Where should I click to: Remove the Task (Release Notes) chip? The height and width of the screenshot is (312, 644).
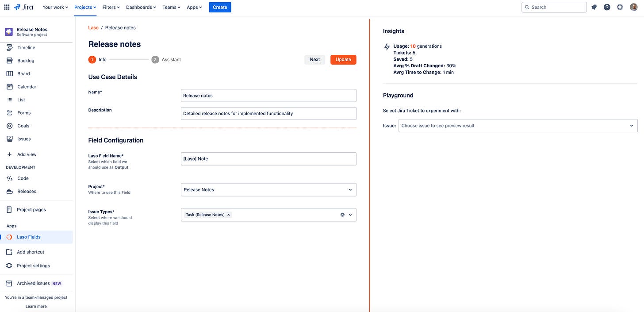[228, 215]
